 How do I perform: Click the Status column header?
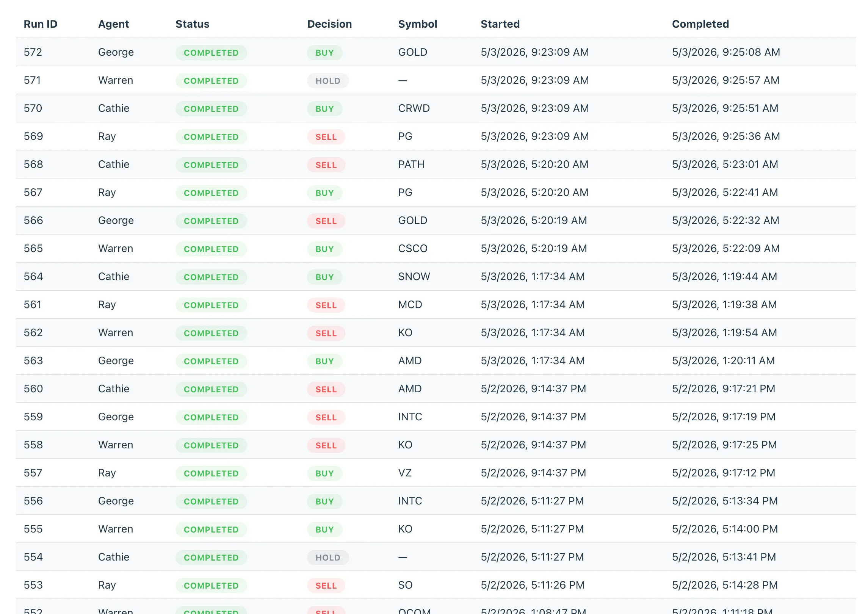192,24
